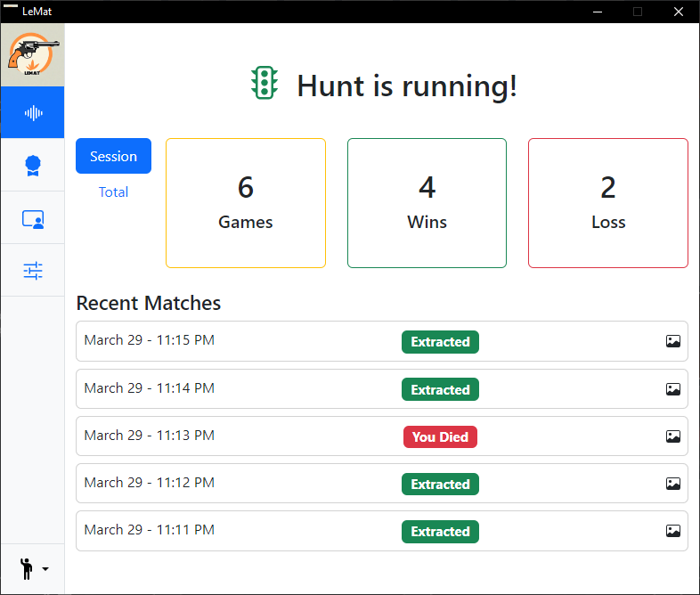Click Extracted badge on 11:15 PM match
Viewport: 700px width, 595px height.
tap(440, 342)
